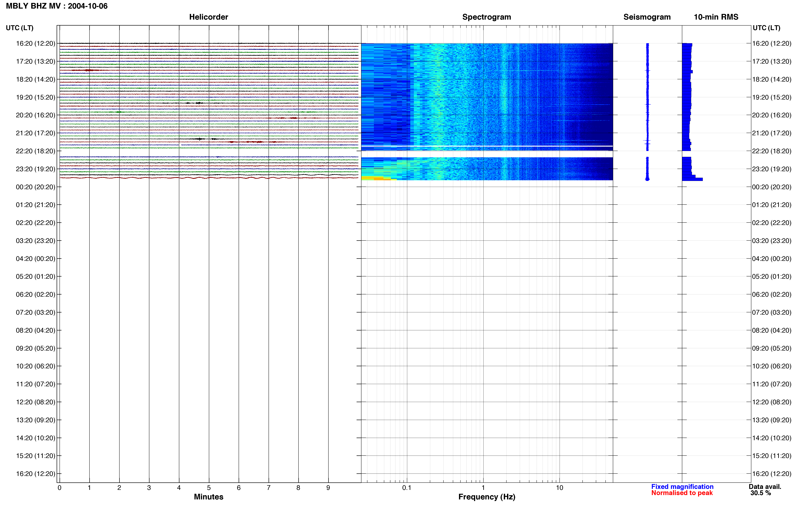Click right-side time label 05:20 (01:20)
The width and height of the screenshot is (812, 508).
point(772,277)
